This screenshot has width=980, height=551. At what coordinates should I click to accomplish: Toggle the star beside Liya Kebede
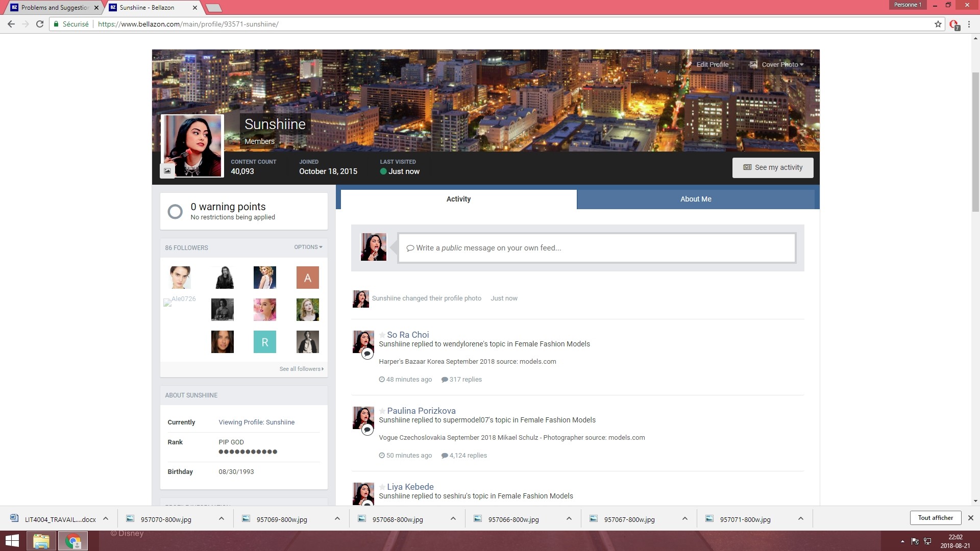click(382, 487)
